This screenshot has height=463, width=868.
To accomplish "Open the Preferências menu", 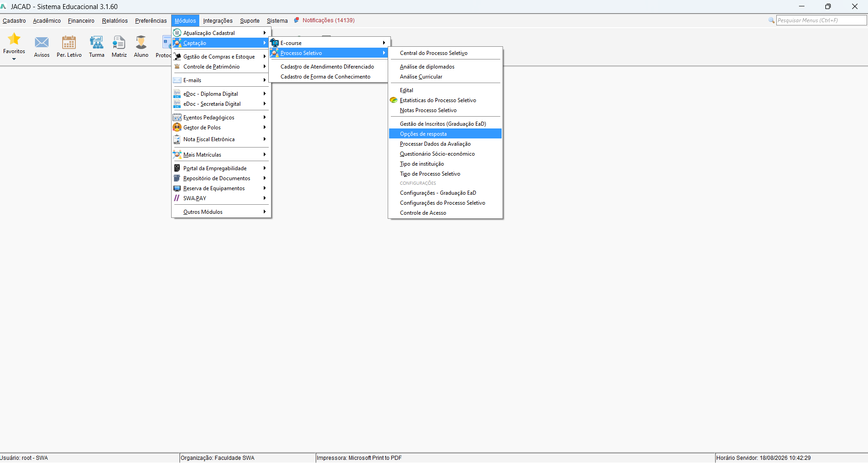I will 151,20.
